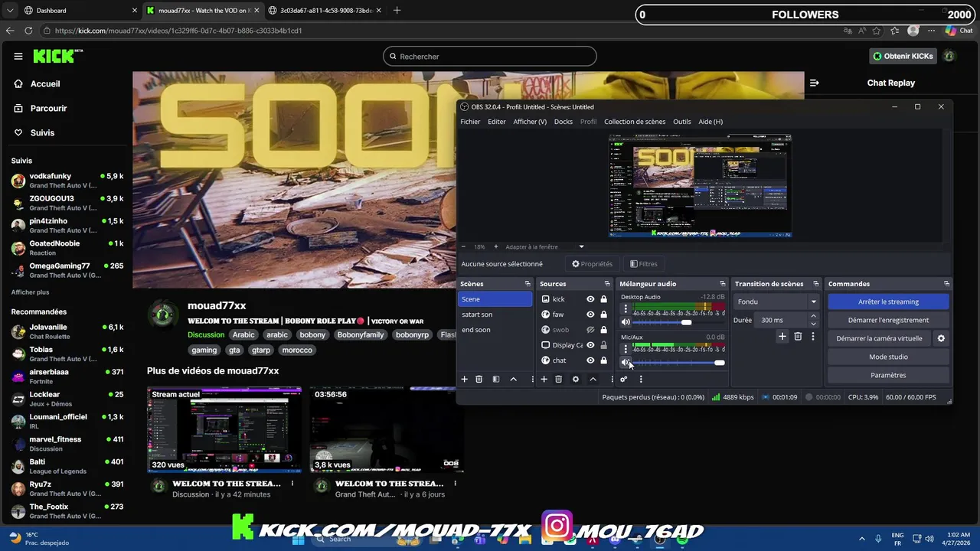The width and height of the screenshot is (980, 551).
Task: Bookmark this page with the star icon
Action: click(877, 31)
